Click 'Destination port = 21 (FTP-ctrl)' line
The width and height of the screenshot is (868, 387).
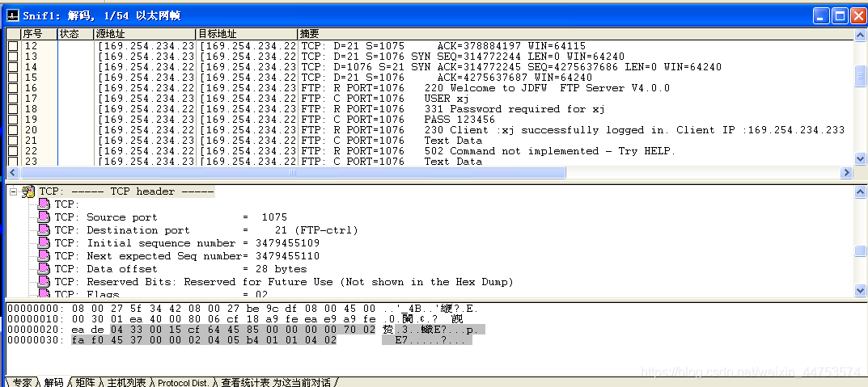pos(206,230)
